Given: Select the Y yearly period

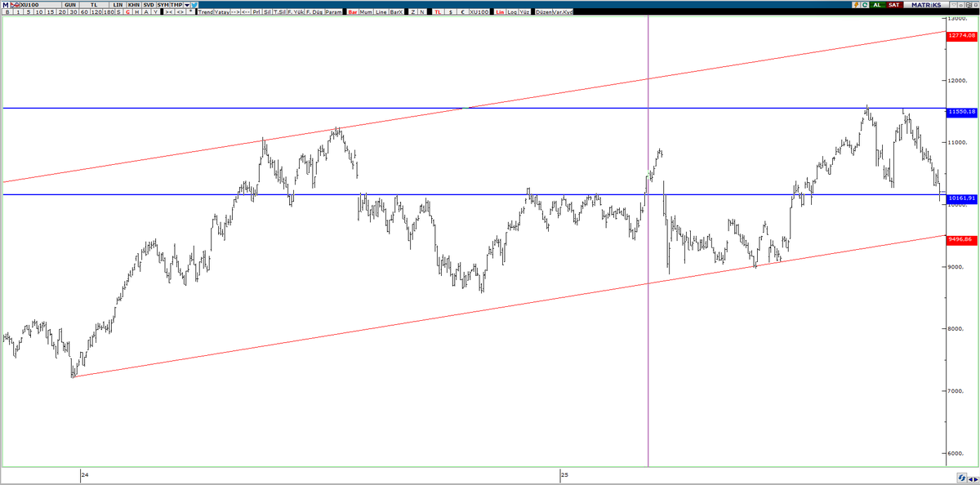Looking at the screenshot, I should (x=155, y=12).
